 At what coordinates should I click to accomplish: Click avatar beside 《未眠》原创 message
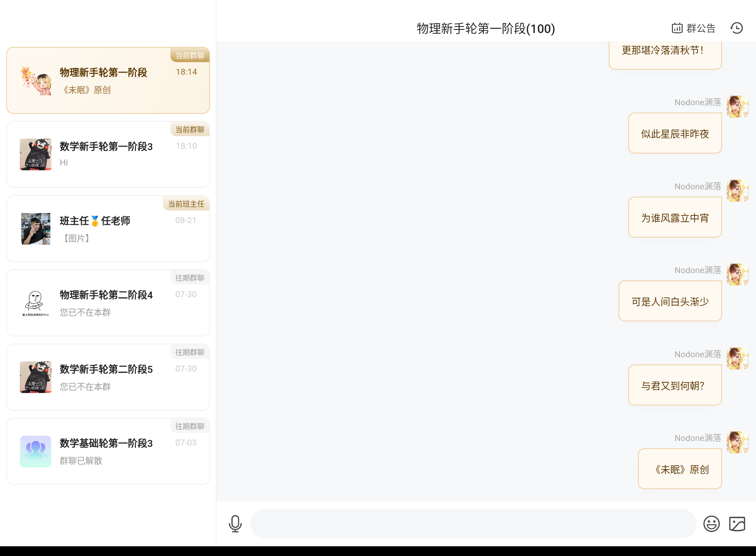[x=737, y=442]
